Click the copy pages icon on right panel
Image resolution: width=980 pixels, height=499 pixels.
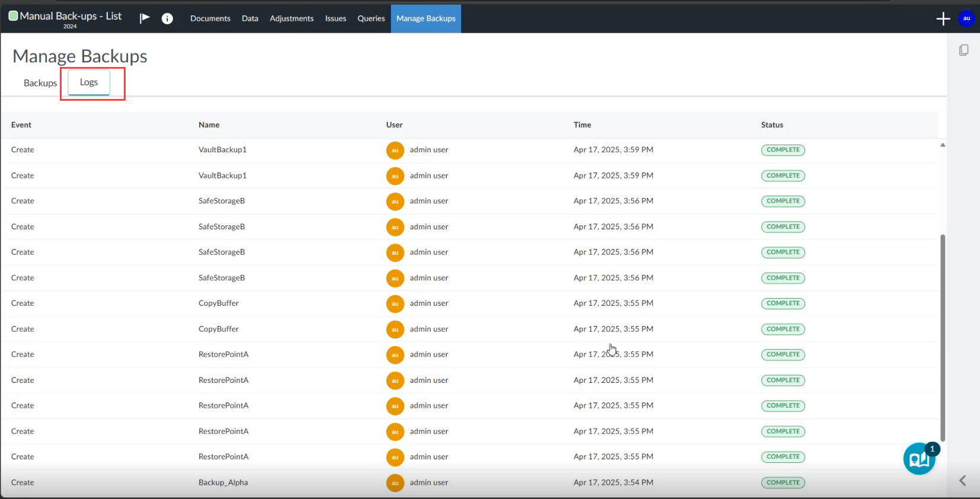(x=964, y=50)
